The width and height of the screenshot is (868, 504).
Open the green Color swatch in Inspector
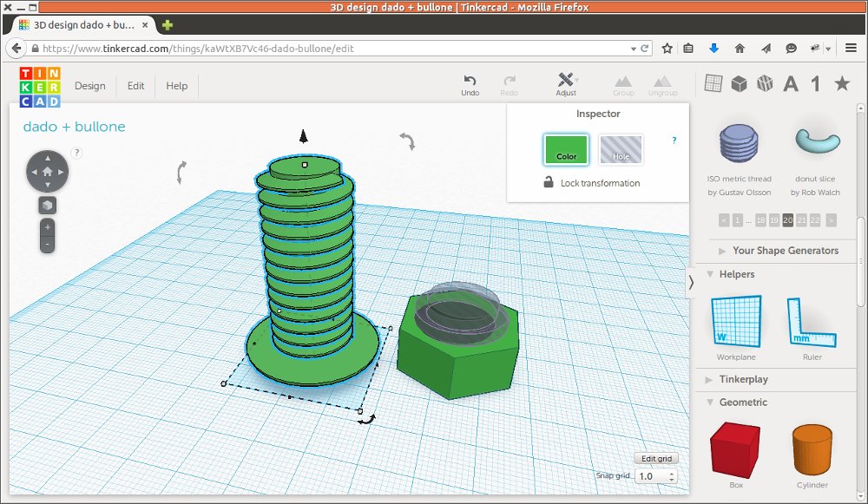point(566,149)
